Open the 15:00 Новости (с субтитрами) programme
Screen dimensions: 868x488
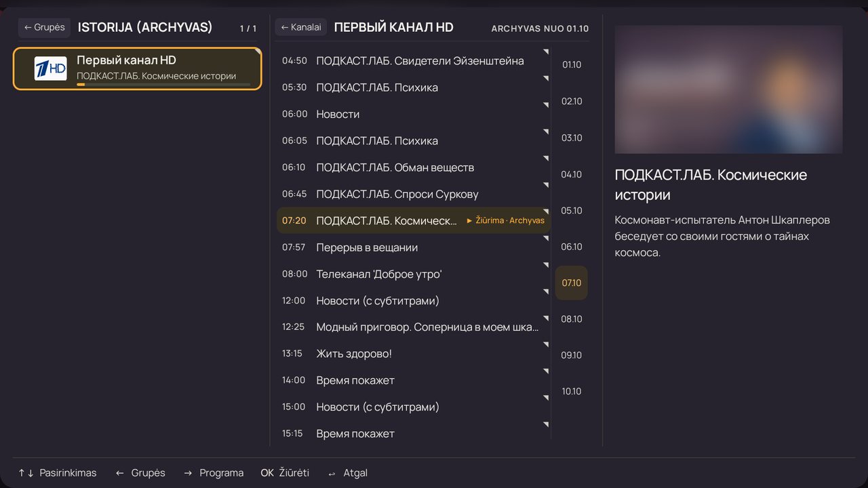pos(414,407)
